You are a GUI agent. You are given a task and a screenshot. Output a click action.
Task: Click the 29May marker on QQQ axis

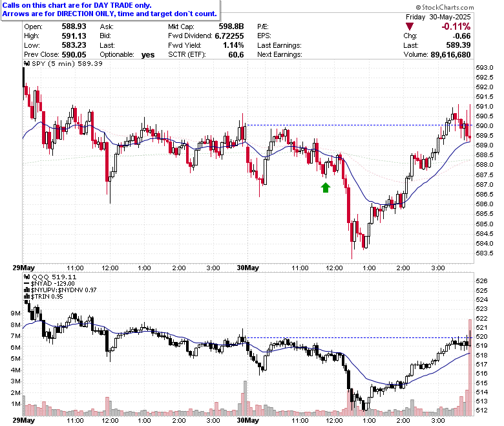tap(23, 420)
